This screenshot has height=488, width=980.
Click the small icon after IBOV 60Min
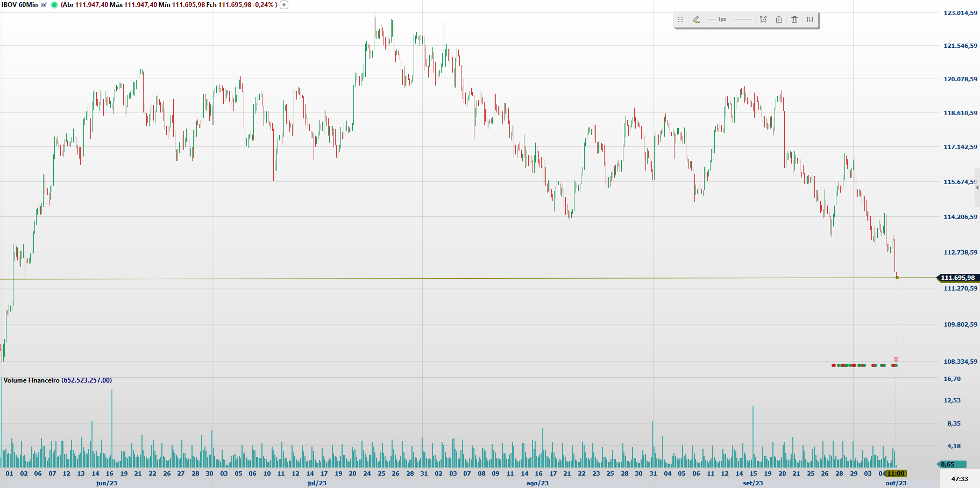tap(44, 5)
